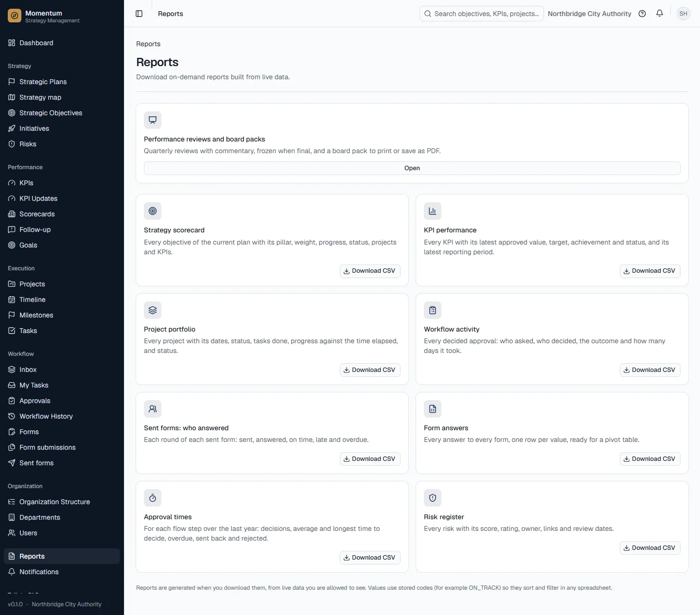Focus the search objectives, KPIs field
700x615 pixels.
(482, 14)
